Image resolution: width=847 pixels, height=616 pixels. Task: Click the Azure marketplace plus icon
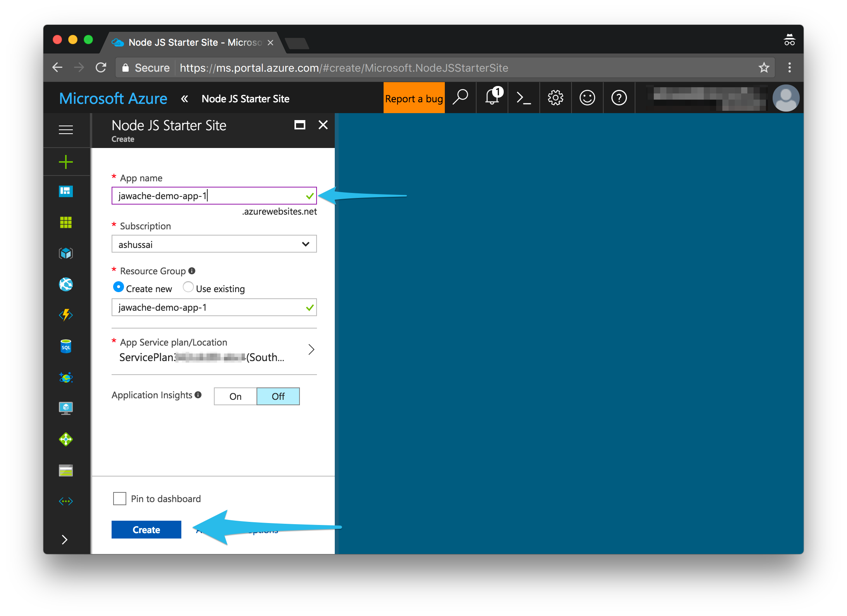tap(66, 162)
